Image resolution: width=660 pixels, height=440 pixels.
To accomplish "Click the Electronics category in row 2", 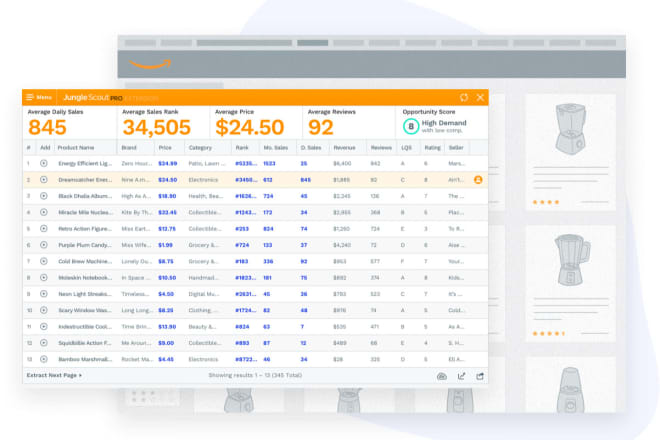I will (203, 180).
